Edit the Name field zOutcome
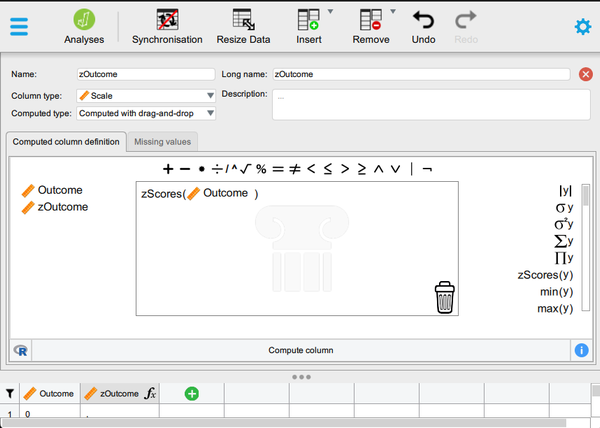The height and width of the screenshot is (428, 600). 146,74
